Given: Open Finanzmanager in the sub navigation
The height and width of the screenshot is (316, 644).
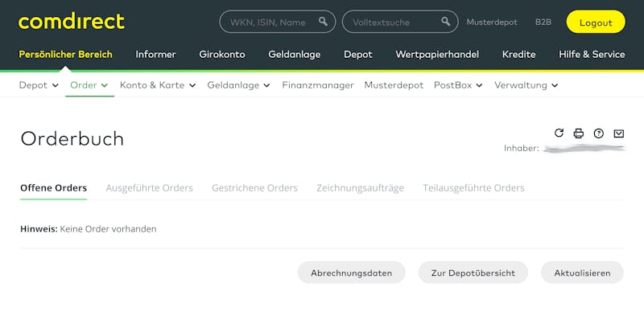Looking at the screenshot, I should [318, 85].
